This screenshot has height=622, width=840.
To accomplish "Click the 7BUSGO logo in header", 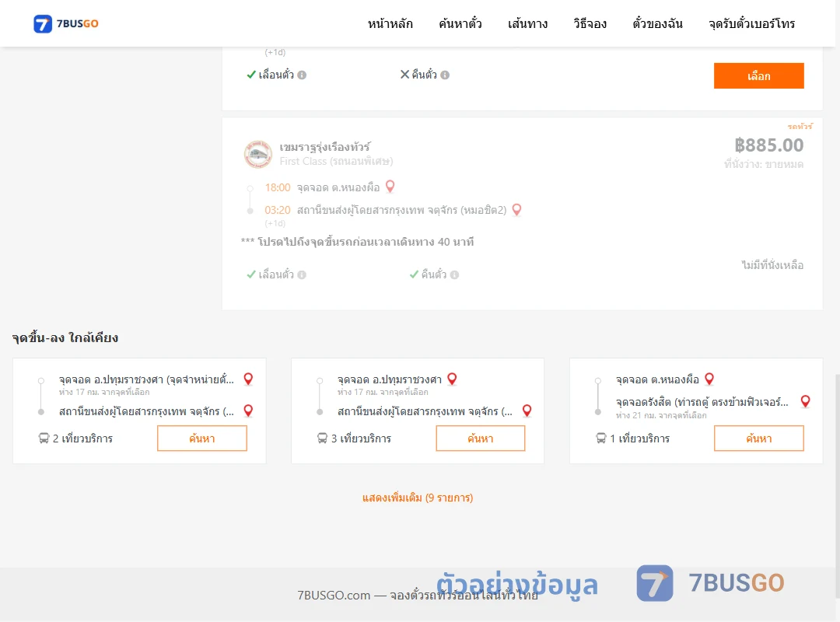I will tap(66, 23).
